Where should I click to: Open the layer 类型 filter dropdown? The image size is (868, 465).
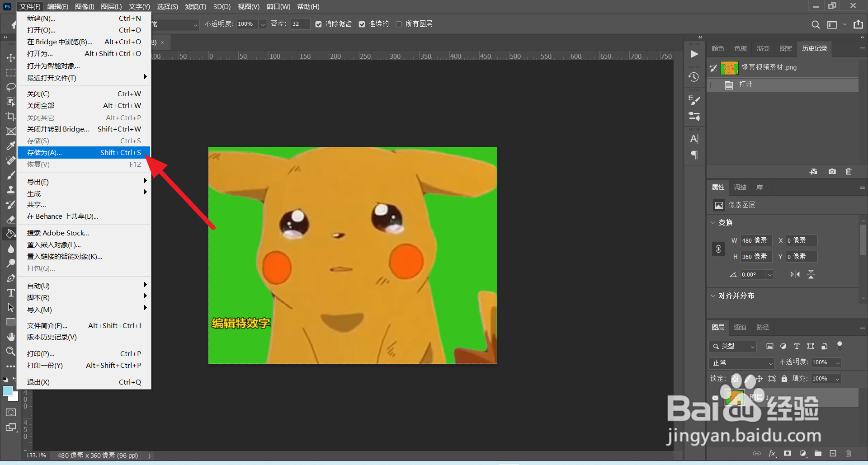(x=733, y=346)
